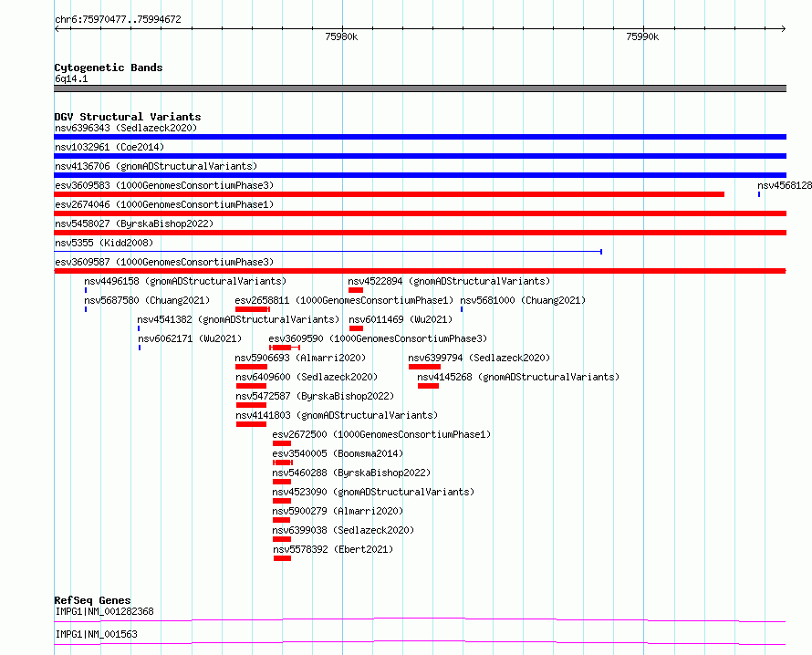The height and width of the screenshot is (655, 812).
Task: Click the red bar of nsv5458027
Action: tap(420, 233)
